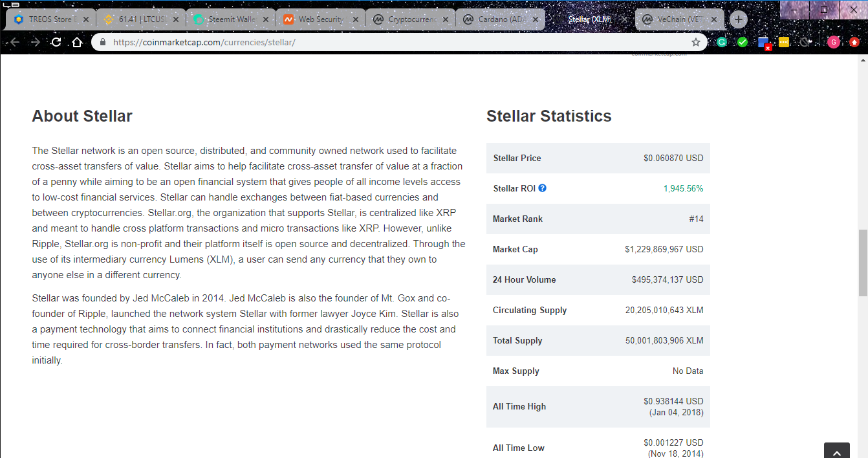868x458 pixels.
Task: Close the Steemit Wallet tab
Action: tap(266, 19)
